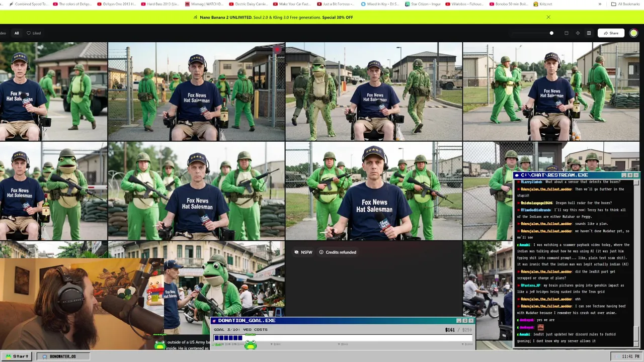Select the single-column layout view icon
644x362 pixels.
coord(566,33)
